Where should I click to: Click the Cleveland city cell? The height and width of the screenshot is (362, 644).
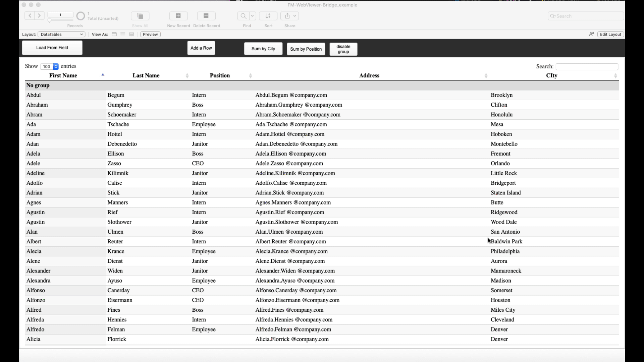pos(554,319)
